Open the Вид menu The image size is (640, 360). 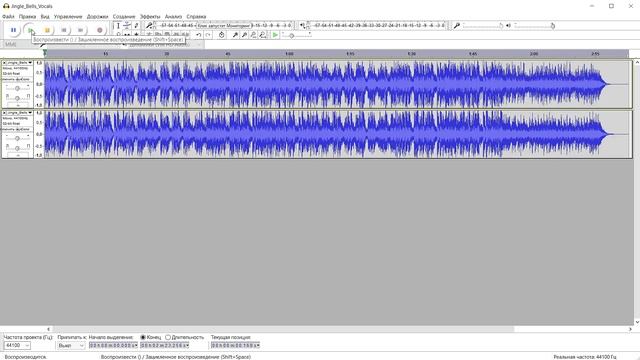[x=45, y=17]
